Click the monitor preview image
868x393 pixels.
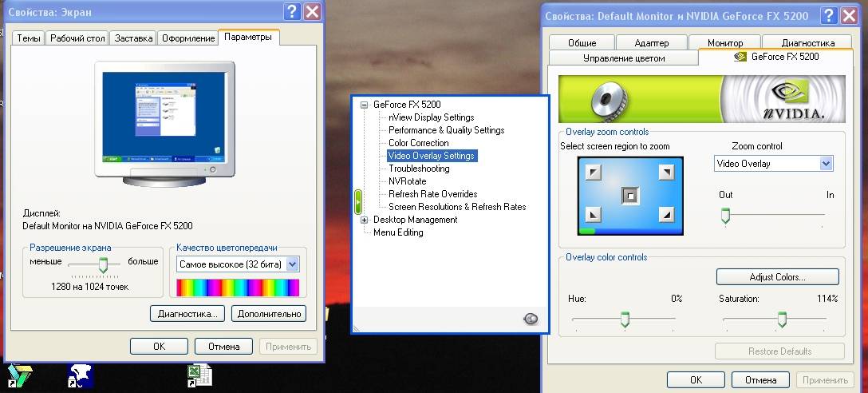tap(165, 124)
